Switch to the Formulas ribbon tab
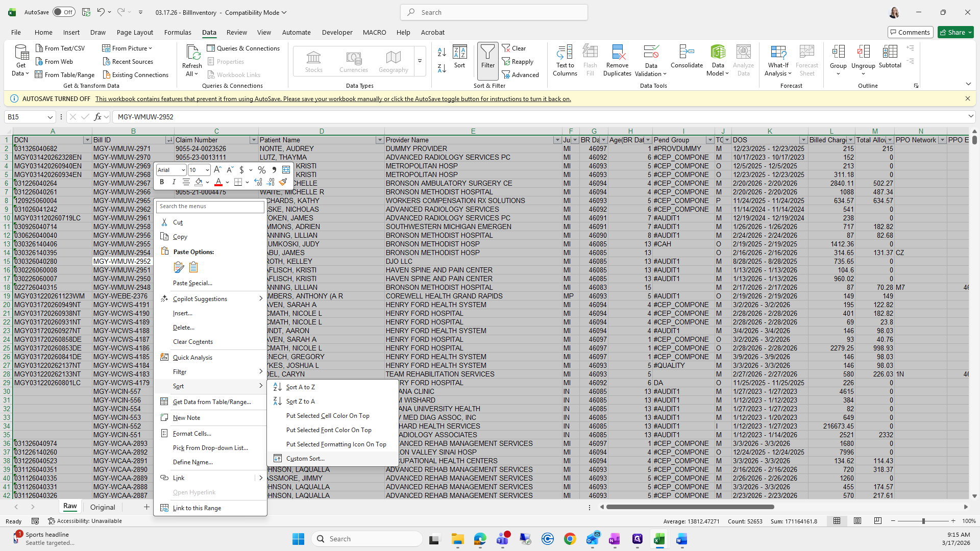The width and height of the screenshot is (980, 551). [178, 32]
